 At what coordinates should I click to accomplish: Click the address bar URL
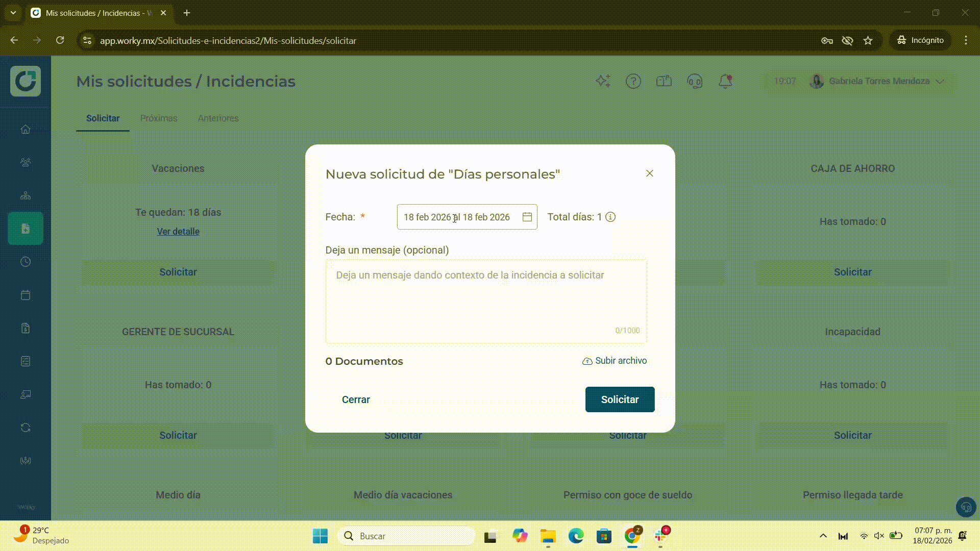(x=228, y=40)
